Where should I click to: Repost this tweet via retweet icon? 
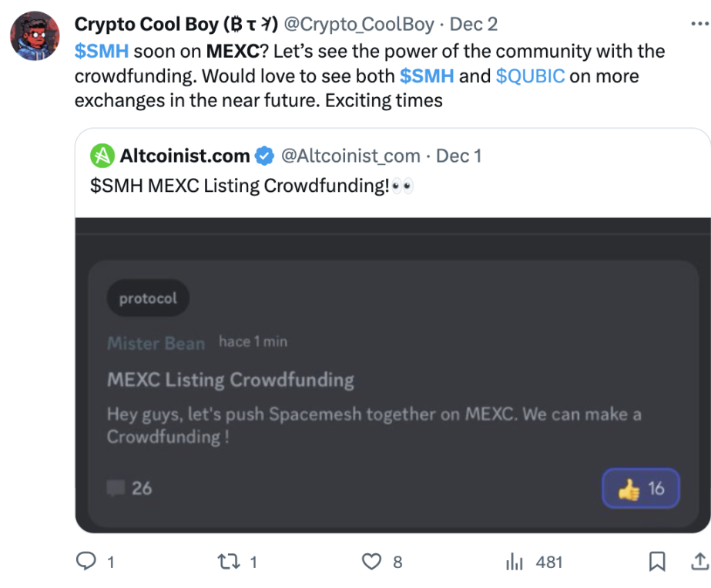[230, 562]
